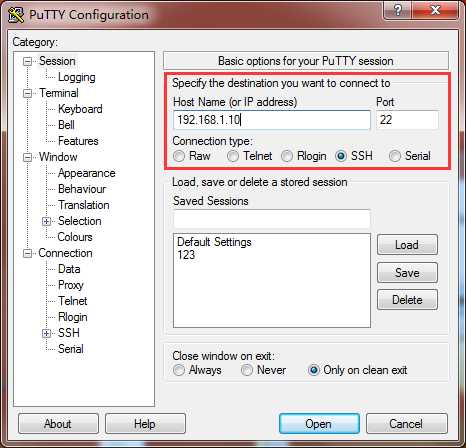Click the Help button

click(x=145, y=424)
